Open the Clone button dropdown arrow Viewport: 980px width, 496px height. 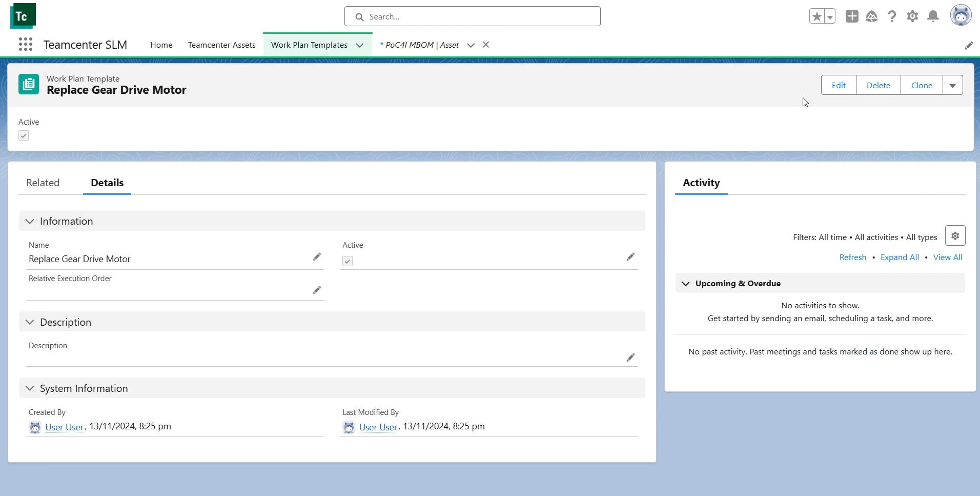(953, 85)
